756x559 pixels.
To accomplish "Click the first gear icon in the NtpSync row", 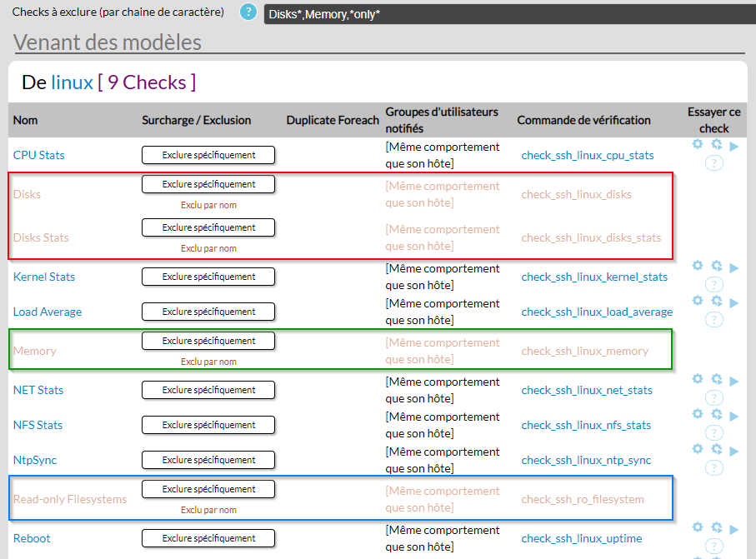I will point(698,449).
